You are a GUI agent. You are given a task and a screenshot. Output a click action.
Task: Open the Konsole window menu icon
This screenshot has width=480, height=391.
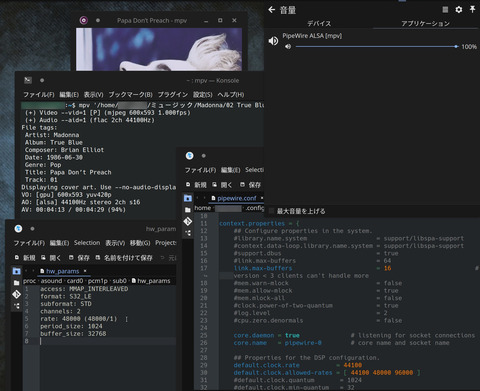(28, 80)
